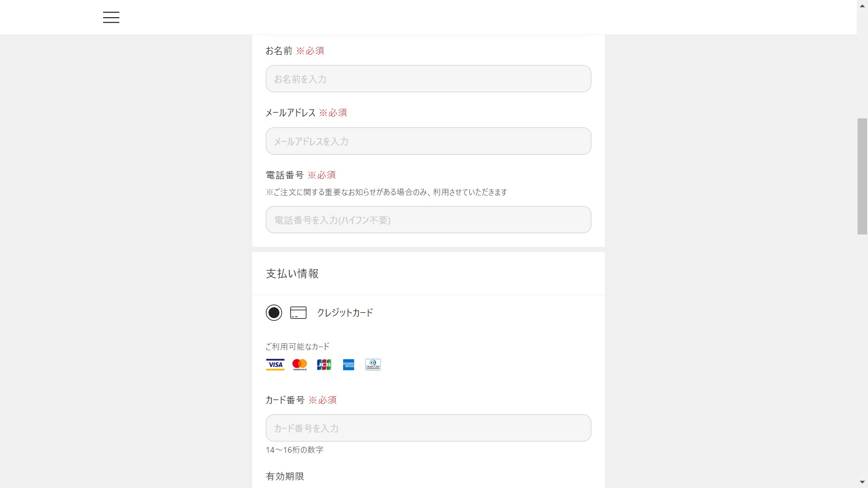
Task: Click the メールアドレス label
Action: coord(290,113)
